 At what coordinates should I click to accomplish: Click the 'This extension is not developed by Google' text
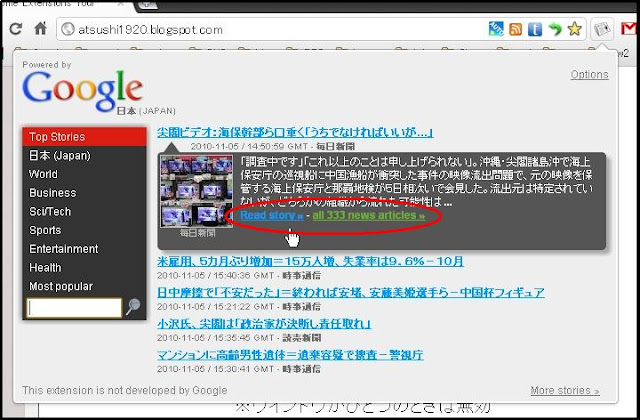124,391
